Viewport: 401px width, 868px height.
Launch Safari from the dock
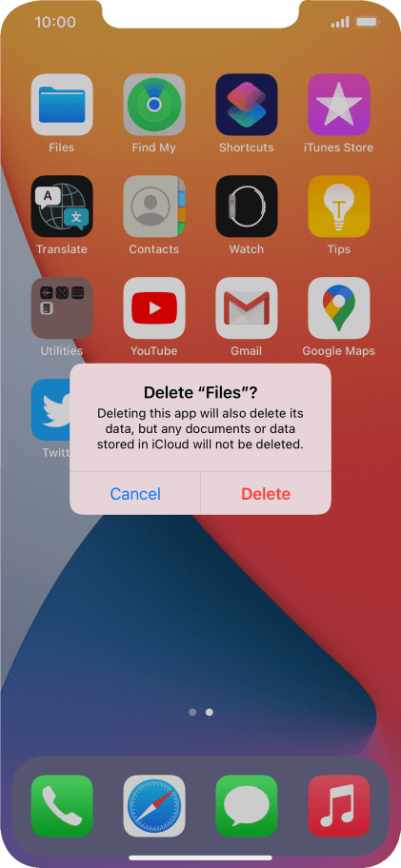[x=154, y=805]
